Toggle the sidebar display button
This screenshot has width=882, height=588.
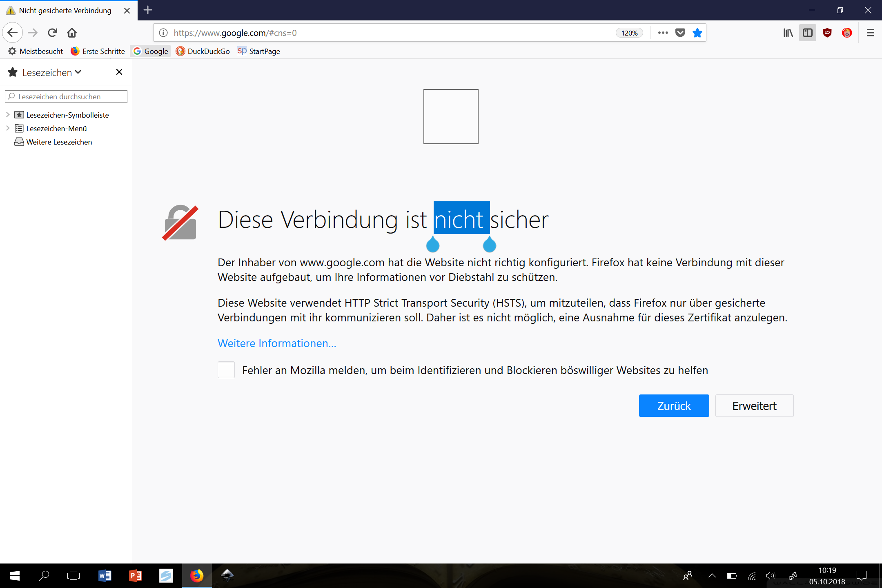click(x=807, y=33)
